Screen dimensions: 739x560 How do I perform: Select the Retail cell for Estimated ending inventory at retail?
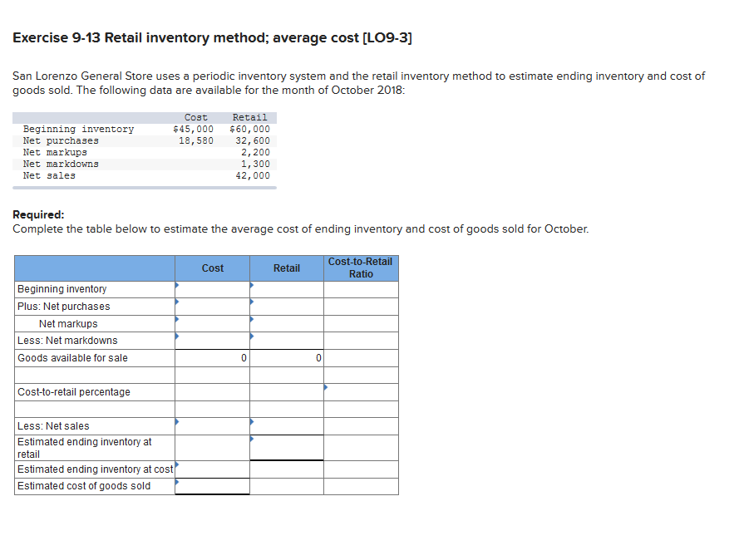click(x=286, y=447)
